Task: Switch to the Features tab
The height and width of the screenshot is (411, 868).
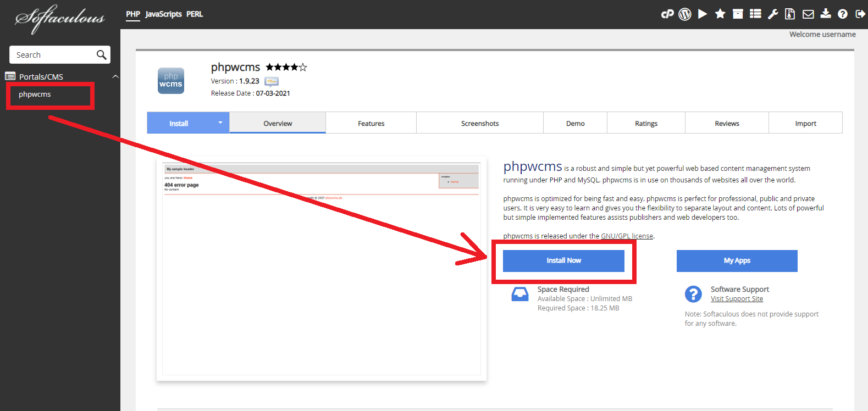Action: tap(371, 124)
